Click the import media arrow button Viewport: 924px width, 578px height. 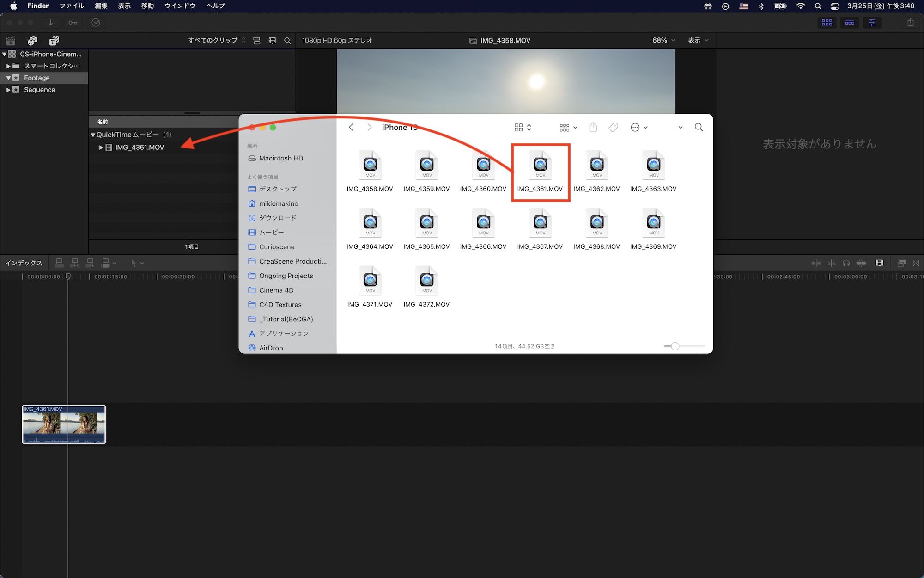coord(50,23)
